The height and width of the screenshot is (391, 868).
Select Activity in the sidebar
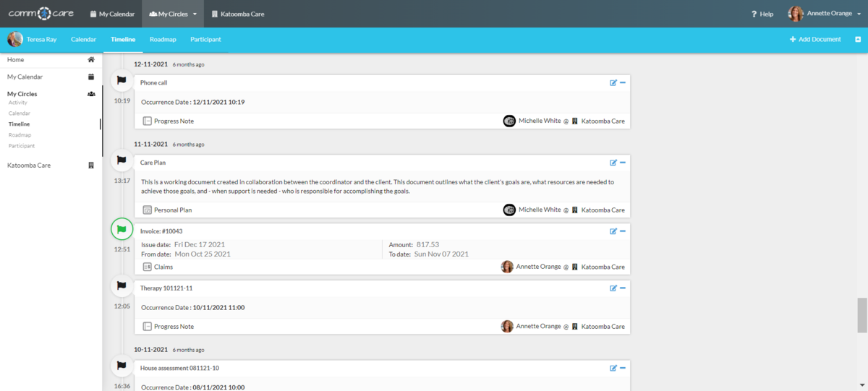pos(18,103)
